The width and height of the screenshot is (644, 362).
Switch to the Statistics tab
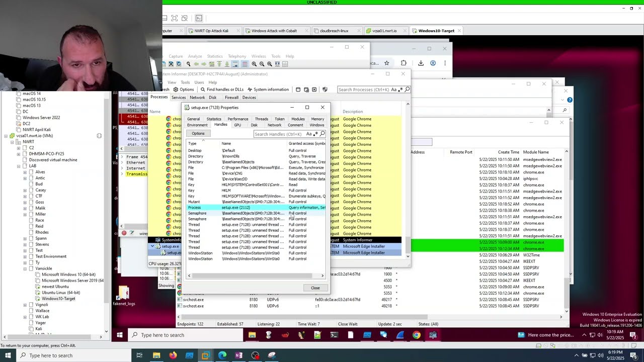pos(214,119)
